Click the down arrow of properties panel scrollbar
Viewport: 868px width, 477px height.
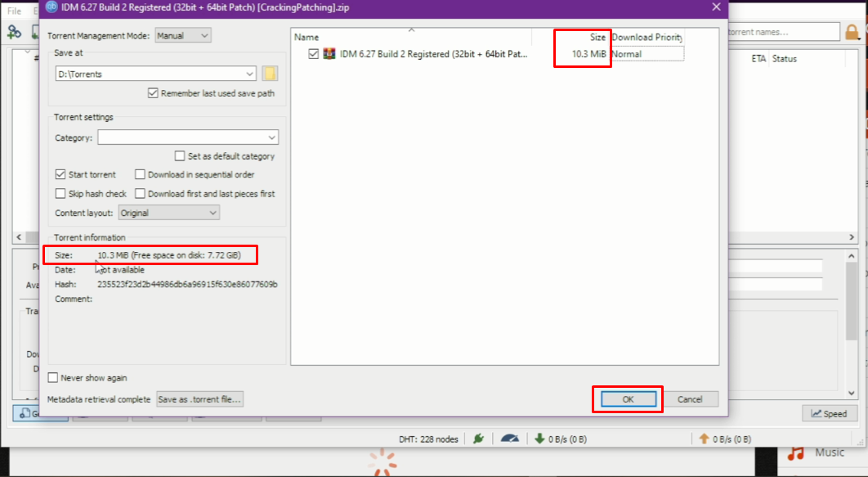click(x=852, y=392)
